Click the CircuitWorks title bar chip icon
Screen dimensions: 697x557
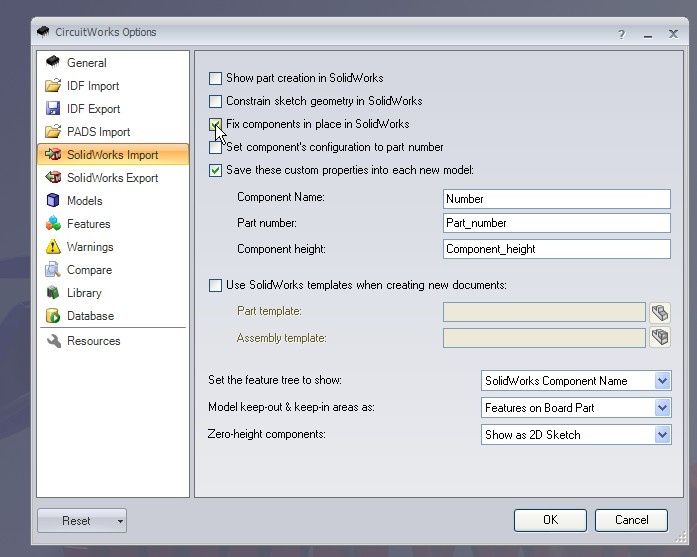[43, 32]
